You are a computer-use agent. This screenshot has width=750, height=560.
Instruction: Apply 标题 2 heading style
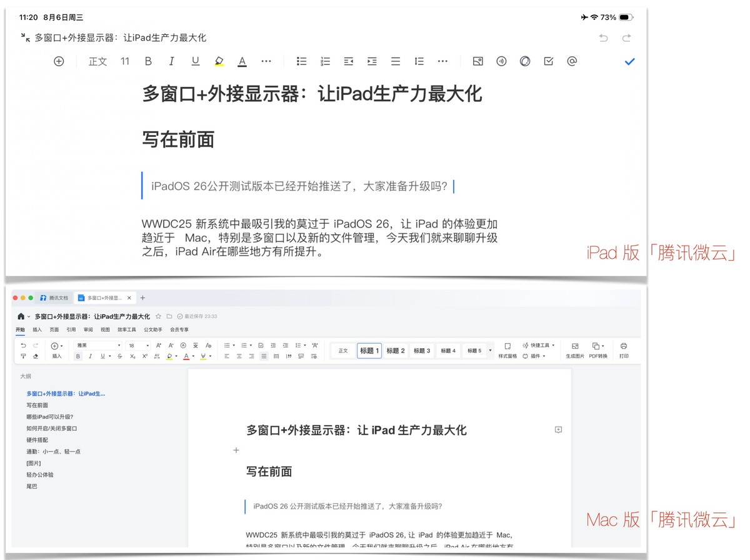(x=396, y=351)
